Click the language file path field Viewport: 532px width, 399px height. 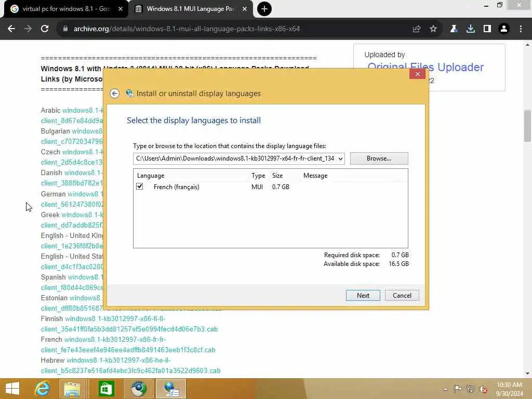point(235,159)
